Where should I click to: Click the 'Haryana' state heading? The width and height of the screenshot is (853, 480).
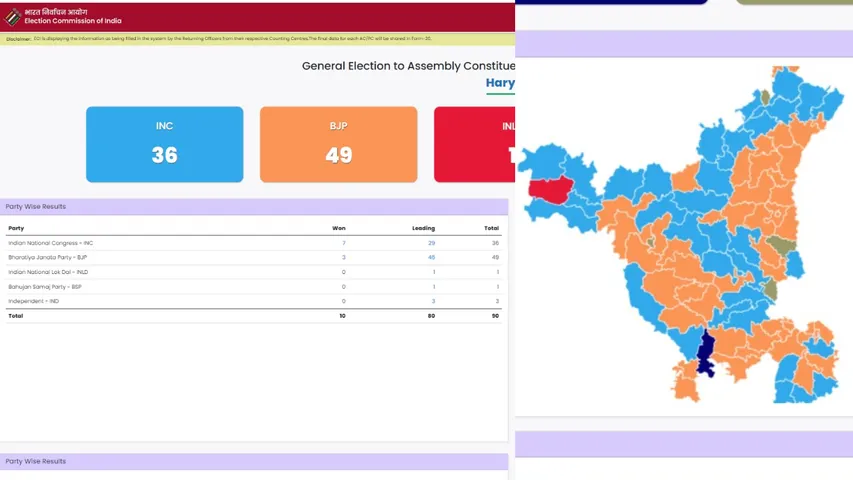(500, 83)
